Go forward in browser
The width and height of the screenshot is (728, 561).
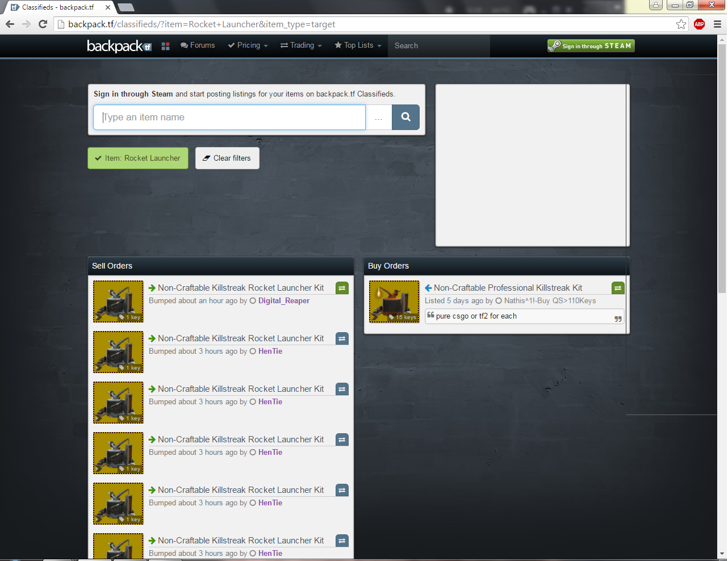pyautogui.click(x=26, y=24)
